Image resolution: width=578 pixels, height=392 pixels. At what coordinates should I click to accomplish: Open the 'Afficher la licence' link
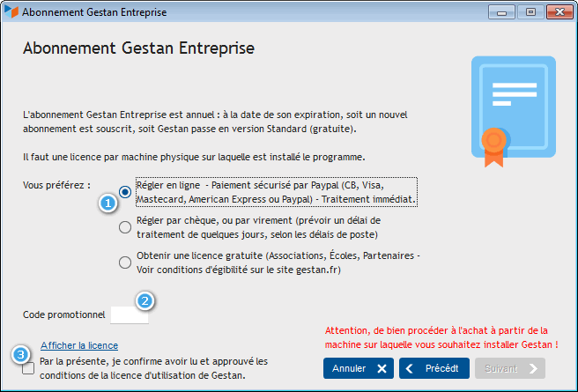pyautogui.click(x=79, y=345)
